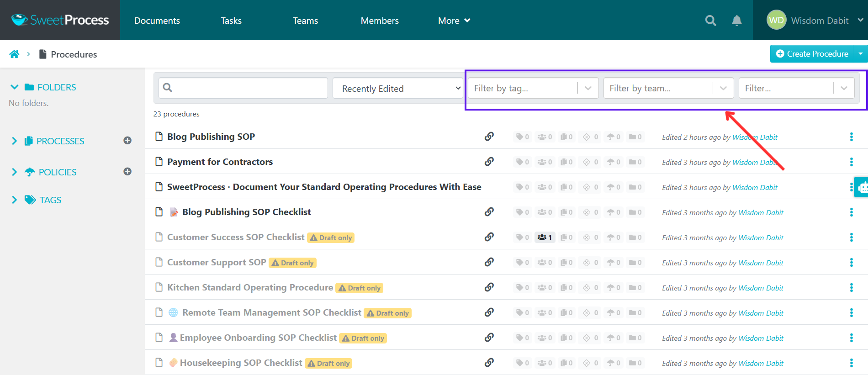
Task: Copy link for Blog Publishing SOP
Action: tap(489, 137)
